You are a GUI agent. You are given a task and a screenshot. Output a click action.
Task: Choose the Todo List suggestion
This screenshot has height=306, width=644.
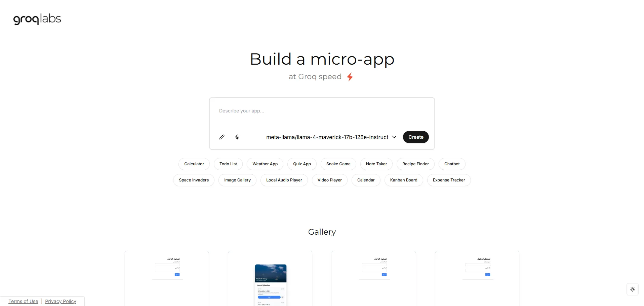tap(228, 164)
